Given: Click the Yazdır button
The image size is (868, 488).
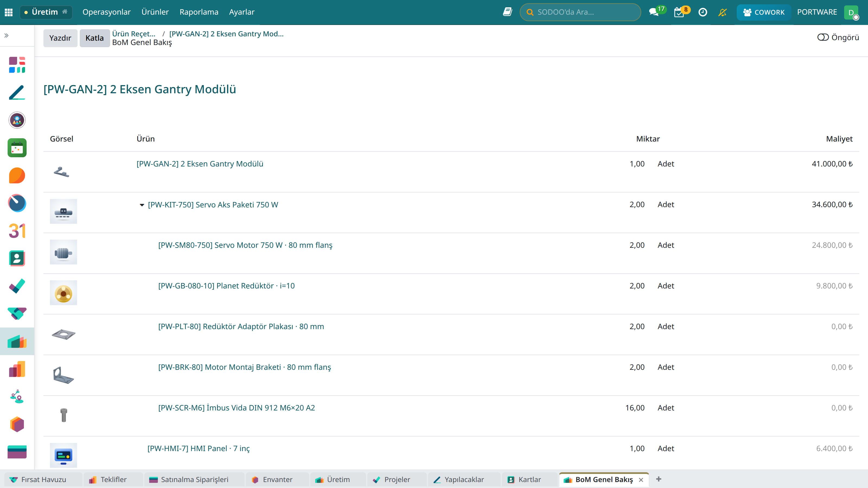Looking at the screenshot, I should click(x=60, y=38).
